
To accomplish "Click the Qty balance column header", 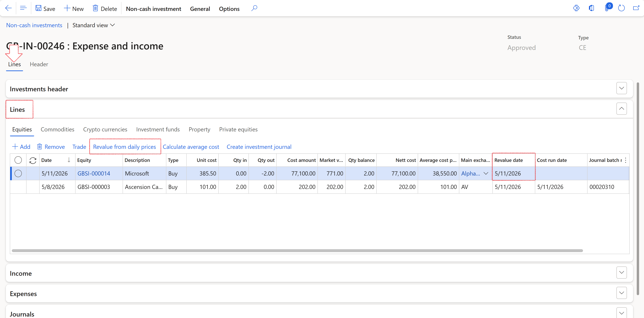I will pos(361,160).
